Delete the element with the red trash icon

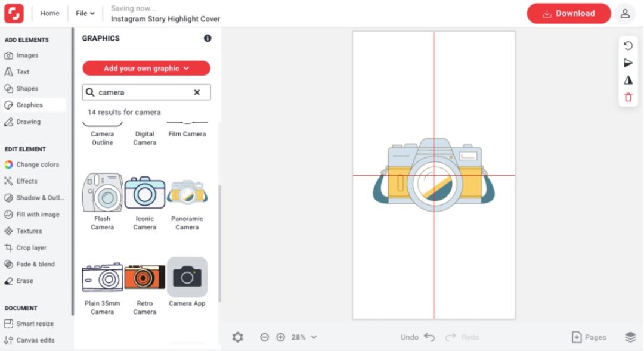coord(628,97)
